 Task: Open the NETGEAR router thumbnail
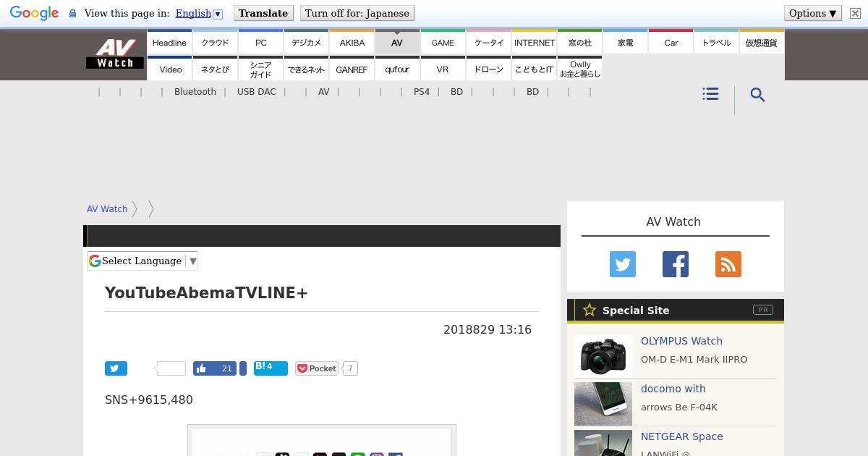click(x=603, y=443)
